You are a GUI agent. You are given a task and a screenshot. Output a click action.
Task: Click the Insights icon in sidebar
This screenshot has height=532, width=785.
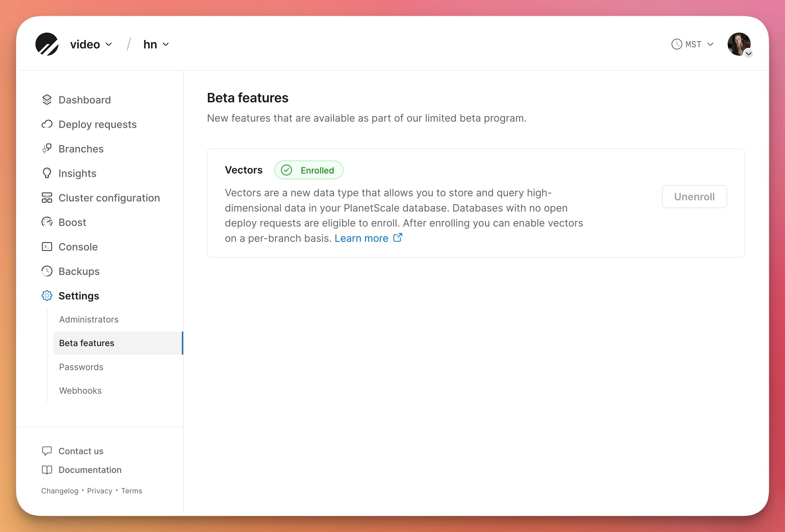pos(46,173)
